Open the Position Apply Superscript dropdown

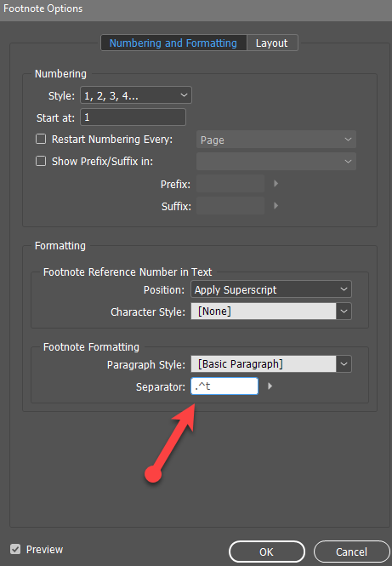tap(271, 289)
